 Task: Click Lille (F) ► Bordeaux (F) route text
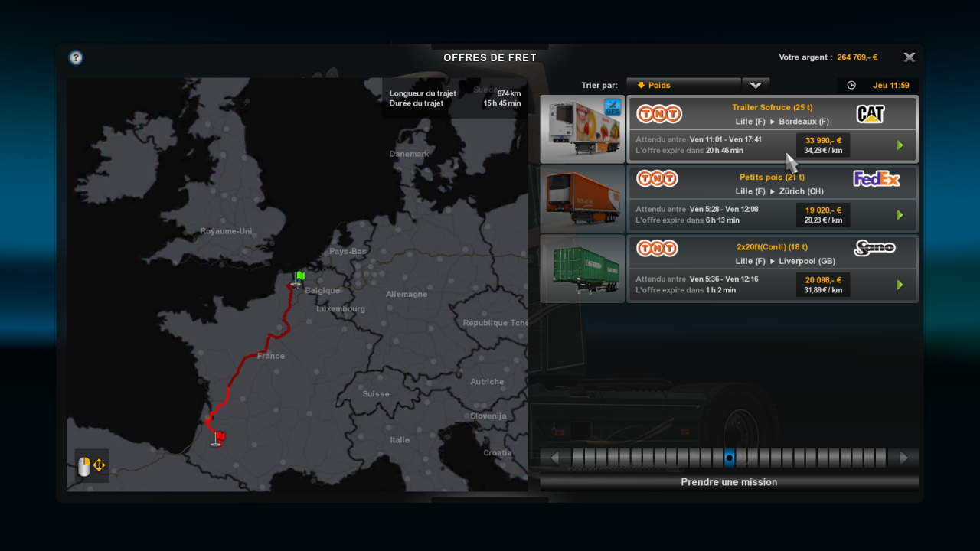782,122
